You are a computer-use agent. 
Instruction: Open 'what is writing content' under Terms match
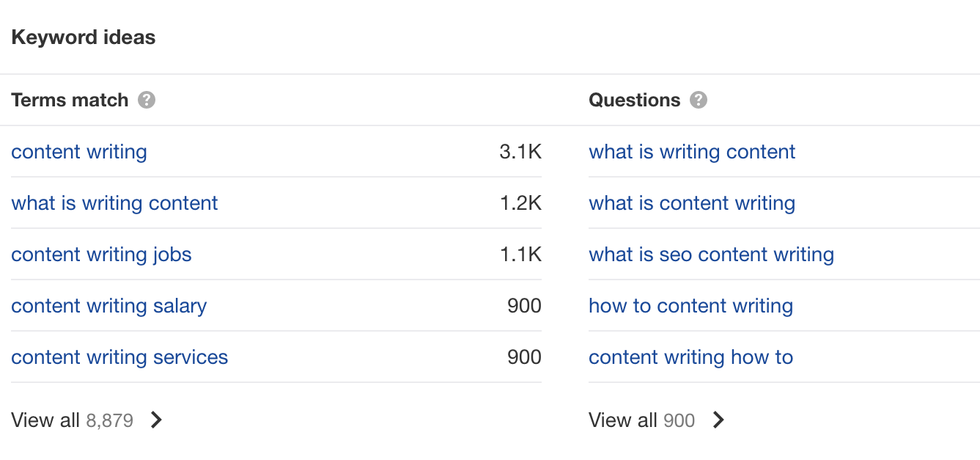click(x=114, y=203)
